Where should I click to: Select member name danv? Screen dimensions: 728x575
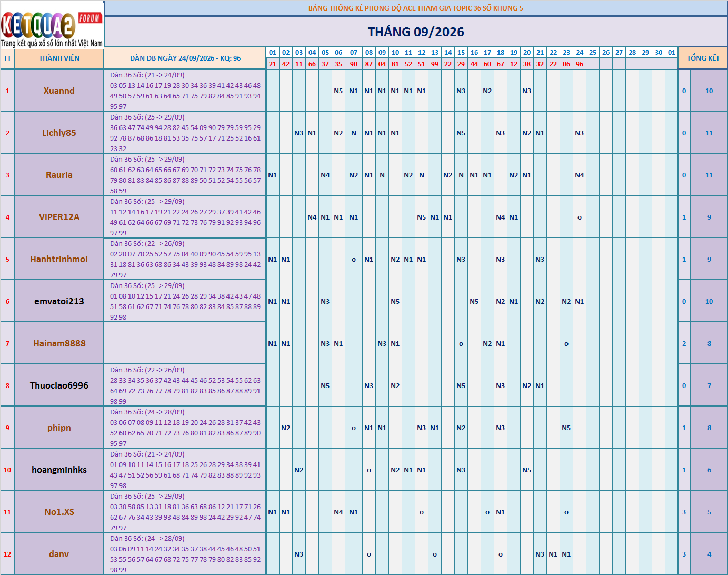point(59,554)
